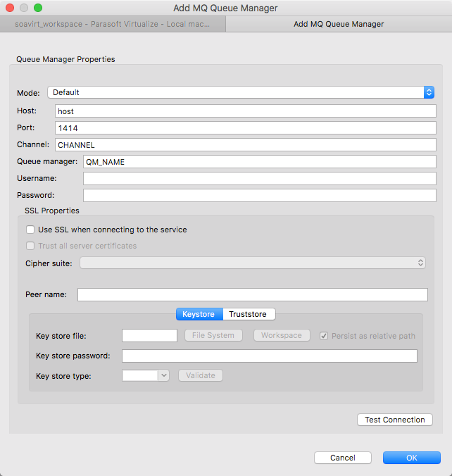Focus the Username text field
This screenshot has width=452, height=476.
point(260,179)
